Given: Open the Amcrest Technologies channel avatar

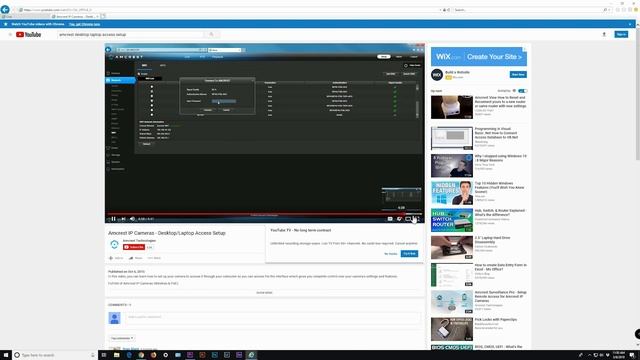Looking at the screenshot, I should (114, 244).
